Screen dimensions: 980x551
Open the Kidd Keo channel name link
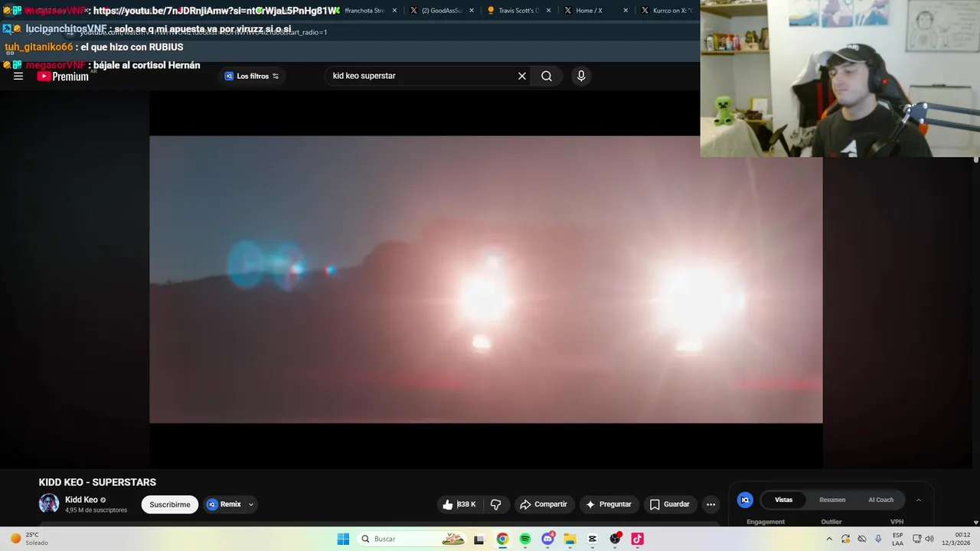tap(81, 500)
